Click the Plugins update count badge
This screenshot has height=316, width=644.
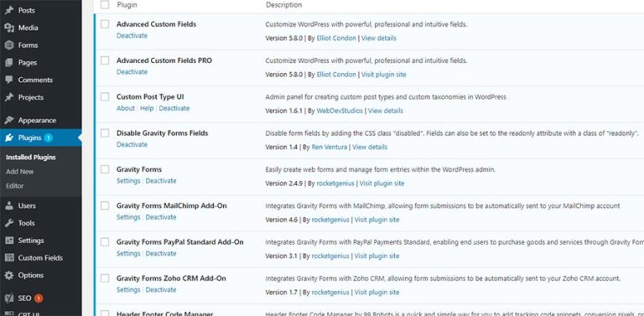point(49,138)
